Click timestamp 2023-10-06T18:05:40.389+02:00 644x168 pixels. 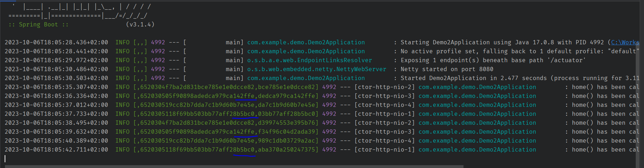coord(56,140)
